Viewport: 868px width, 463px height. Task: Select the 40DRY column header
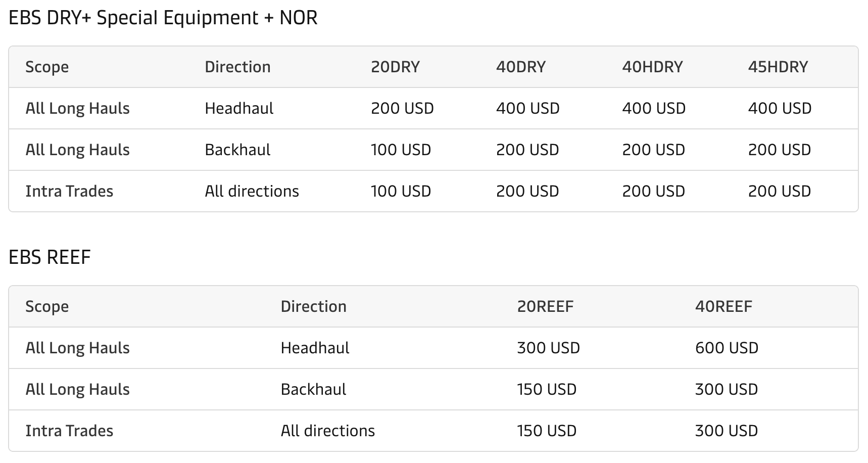(520, 67)
